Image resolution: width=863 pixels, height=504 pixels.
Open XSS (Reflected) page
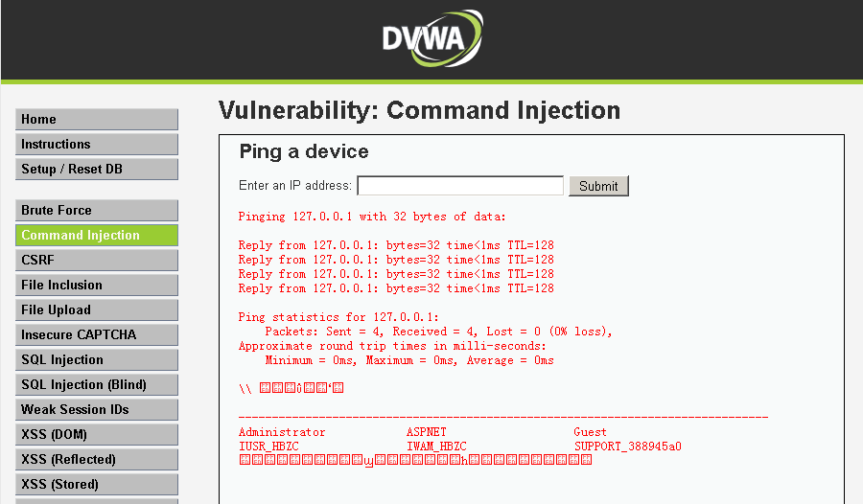pyautogui.click(x=96, y=460)
